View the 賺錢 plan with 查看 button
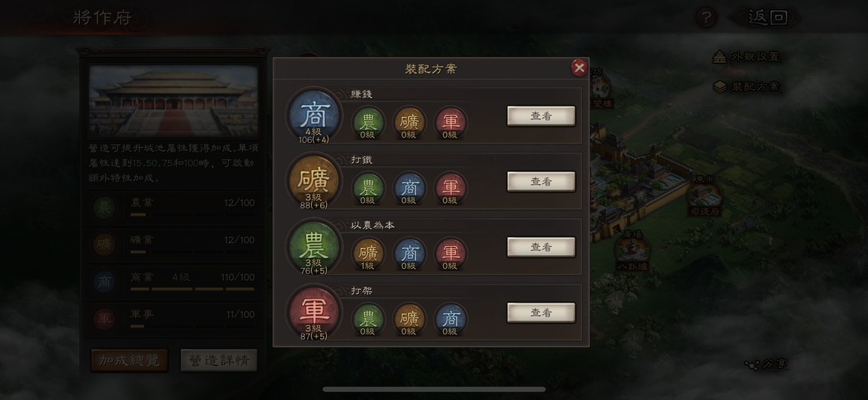868x400 pixels. pos(541,116)
